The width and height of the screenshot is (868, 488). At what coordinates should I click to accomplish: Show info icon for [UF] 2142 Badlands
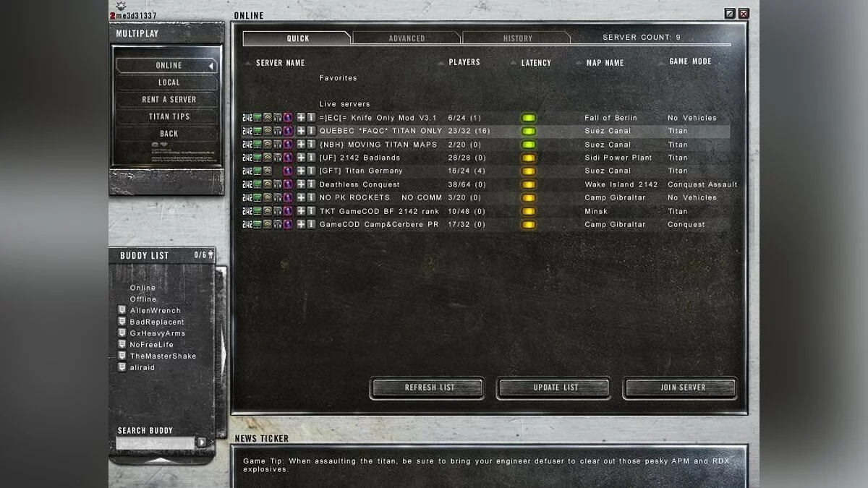[x=311, y=158]
